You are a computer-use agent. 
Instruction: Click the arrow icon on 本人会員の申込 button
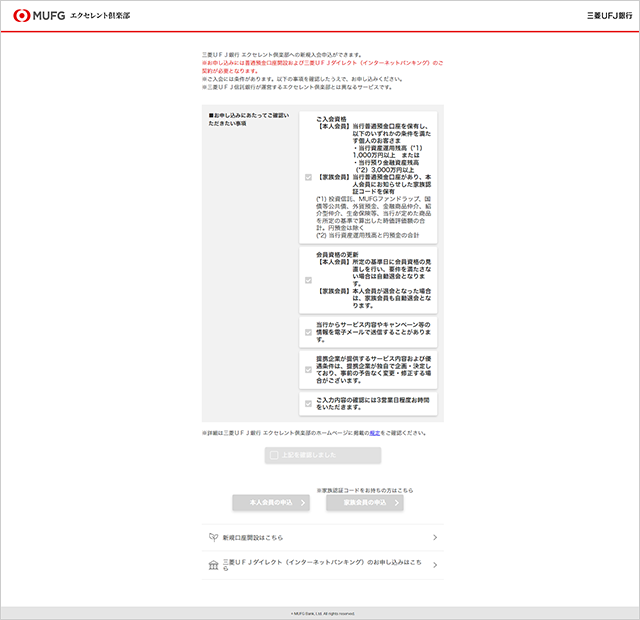coord(303,503)
